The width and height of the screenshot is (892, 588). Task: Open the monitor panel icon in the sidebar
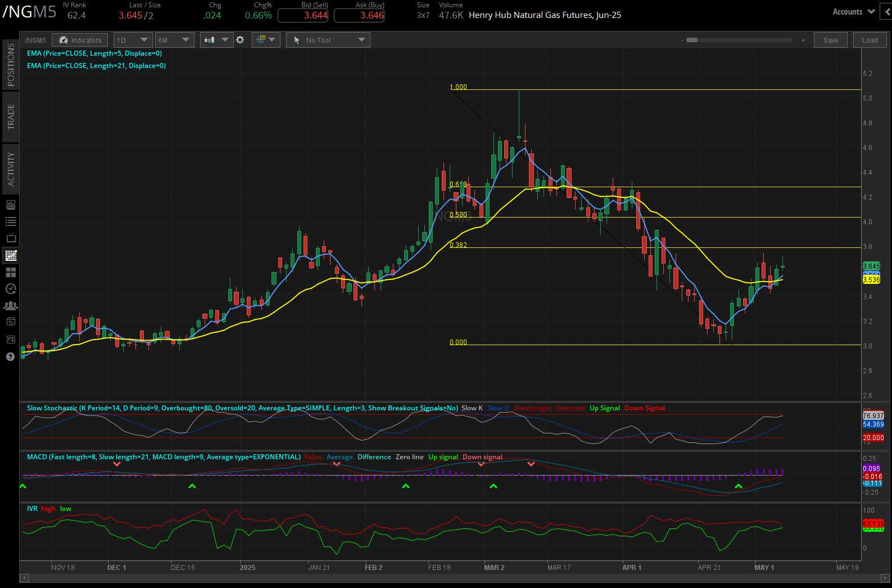pyautogui.click(x=10, y=205)
